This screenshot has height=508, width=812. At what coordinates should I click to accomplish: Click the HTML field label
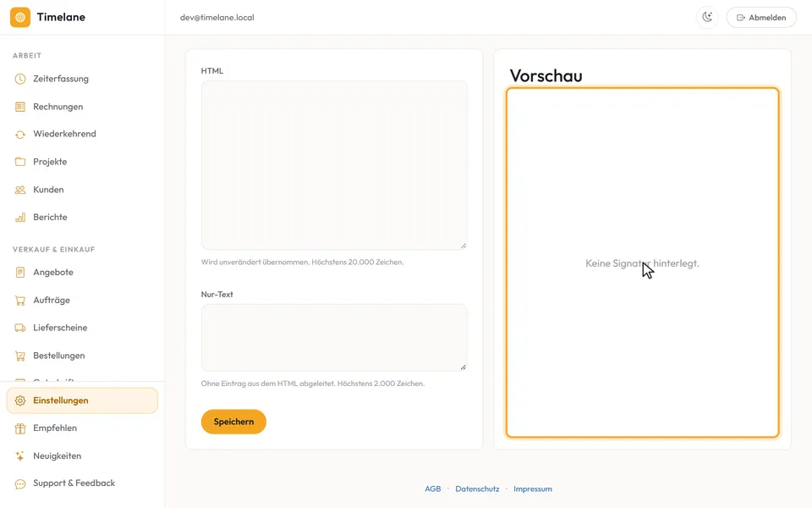(x=212, y=71)
